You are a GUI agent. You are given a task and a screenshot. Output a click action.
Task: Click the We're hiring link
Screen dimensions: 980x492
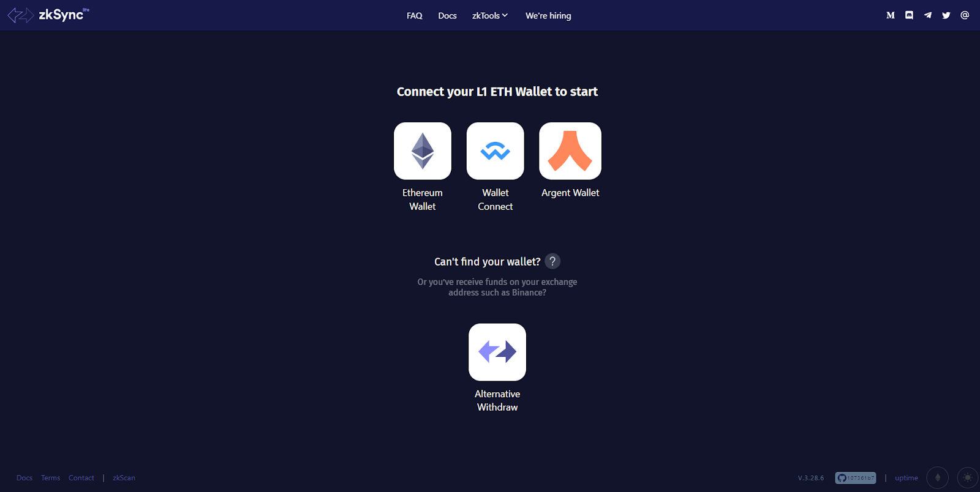point(548,16)
